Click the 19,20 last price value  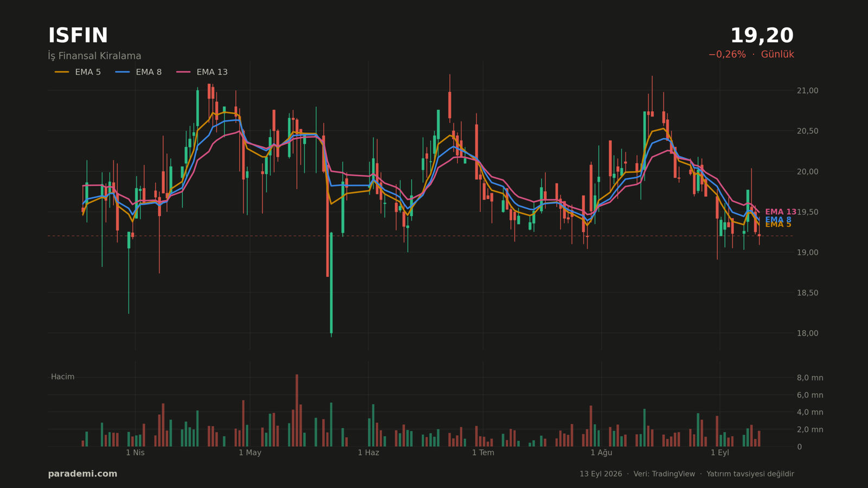tap(762, 36)
